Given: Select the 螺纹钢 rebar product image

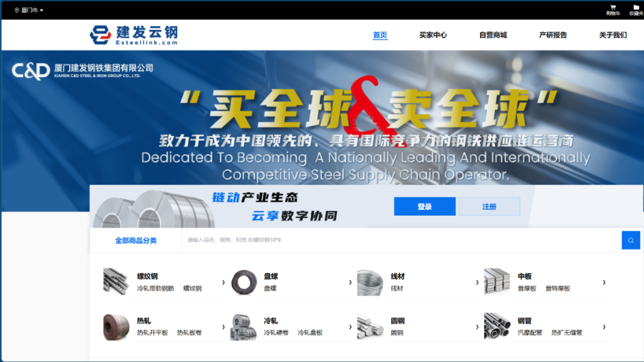Looking at the screenshot, I should point(116,281).
